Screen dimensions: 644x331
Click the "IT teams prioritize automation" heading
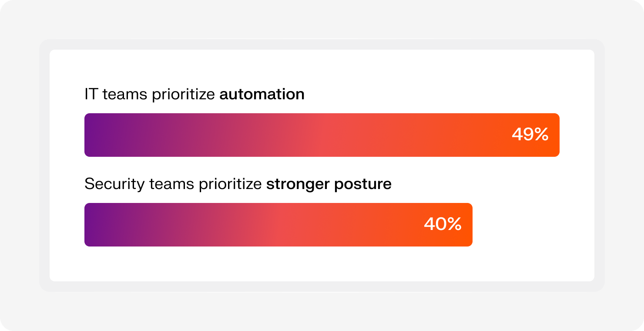coord(195,95)
